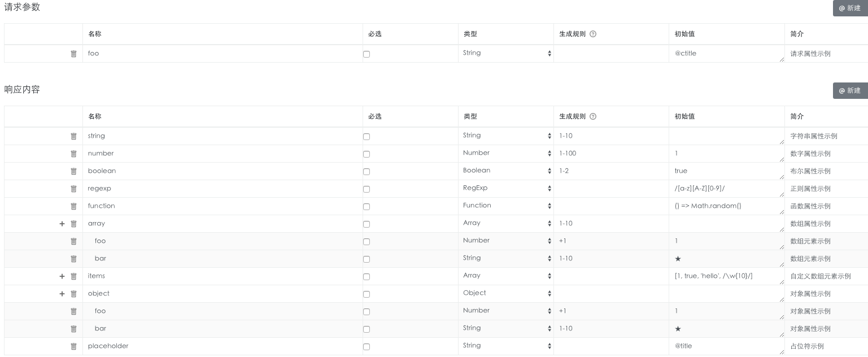Viewport: 868px width, 357px height.
Task: Toggle required checkbox for items row
Action: (367, 277)
